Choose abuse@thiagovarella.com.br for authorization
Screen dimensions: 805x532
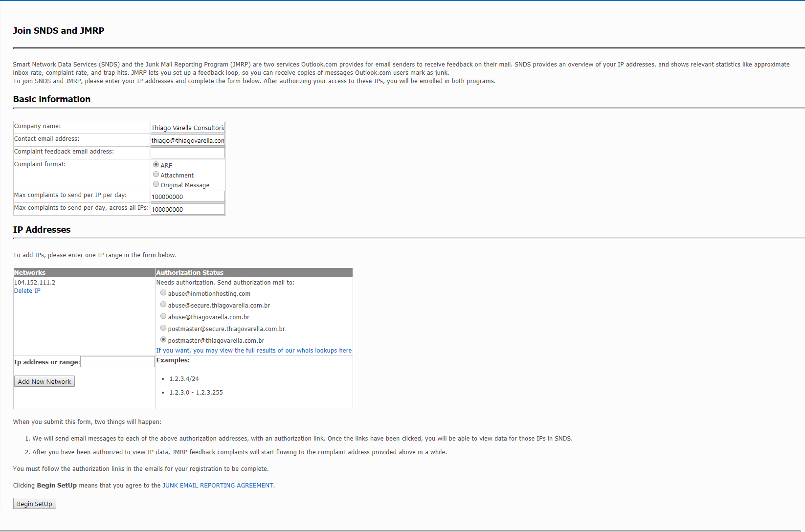coord(163,316)
